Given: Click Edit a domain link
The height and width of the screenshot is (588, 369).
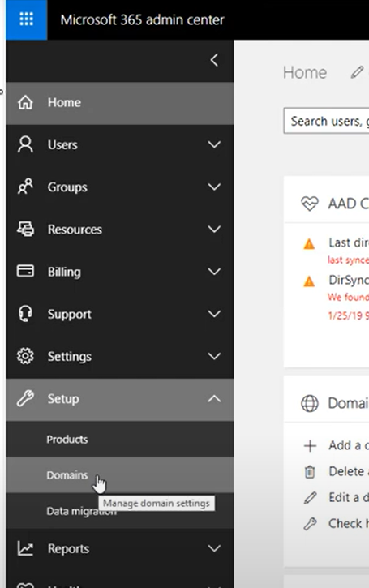Looking at the screenshot, I should (x=349, y=498).
